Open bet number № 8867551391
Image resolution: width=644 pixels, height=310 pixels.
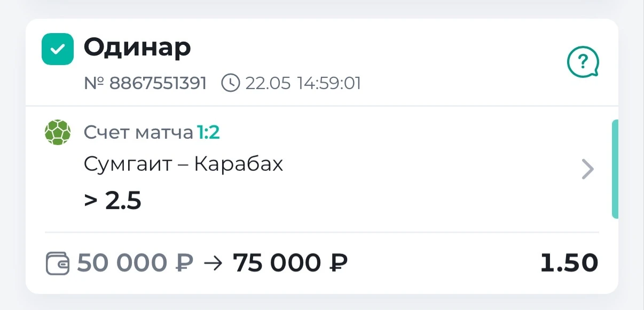[x=145, y=83]
